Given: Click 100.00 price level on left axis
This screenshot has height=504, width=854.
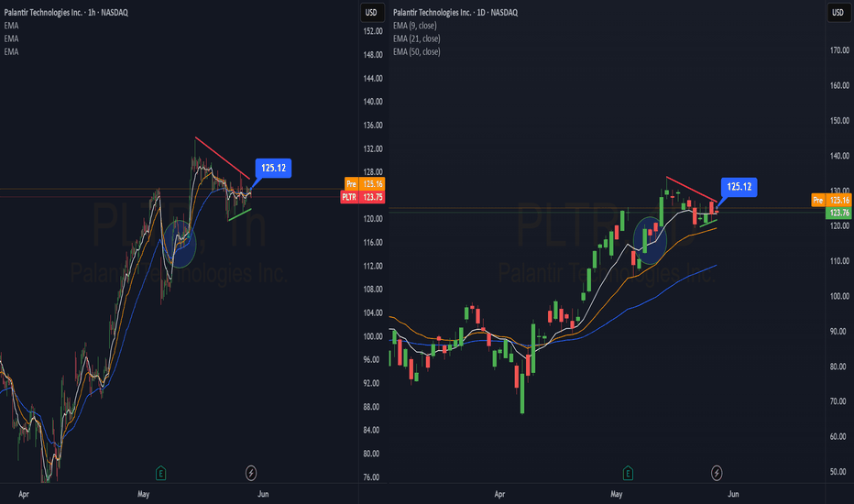Looking at the screenshot, I should (x=373, y=336).
